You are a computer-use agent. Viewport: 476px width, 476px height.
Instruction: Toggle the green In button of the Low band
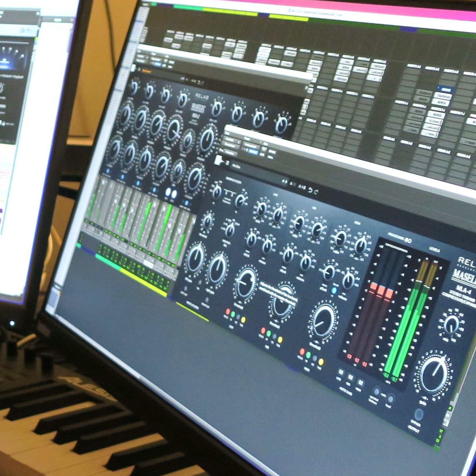tap(233, 314)
